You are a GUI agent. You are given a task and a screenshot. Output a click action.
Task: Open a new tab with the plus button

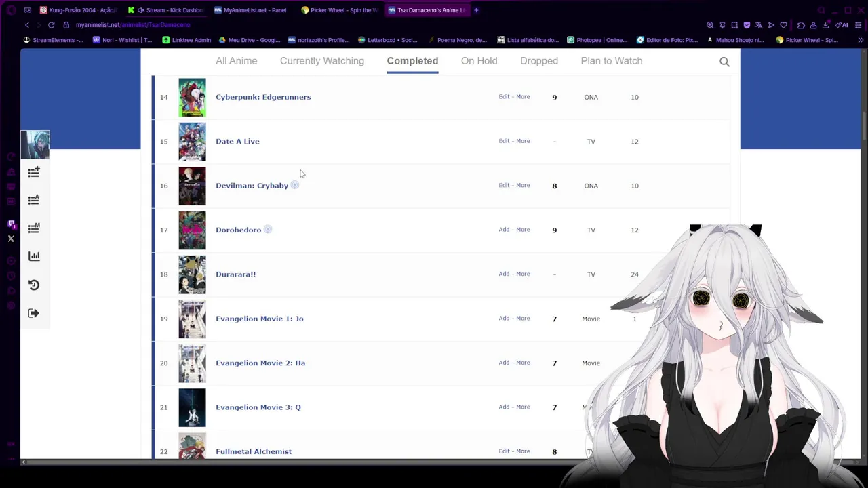tap(476, 10)
